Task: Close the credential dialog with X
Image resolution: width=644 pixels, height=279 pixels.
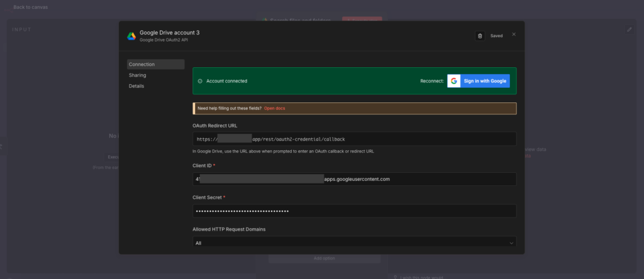Action: pos(514,34)
